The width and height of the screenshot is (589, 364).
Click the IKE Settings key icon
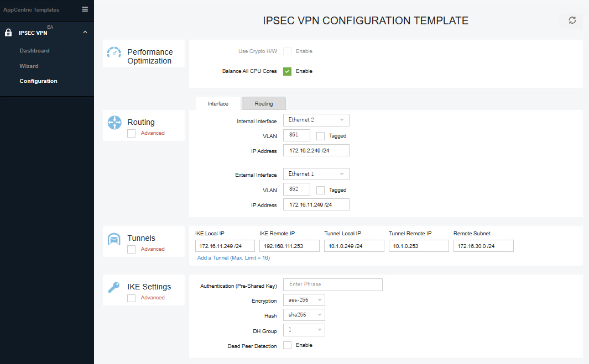(x=114, y=287)
